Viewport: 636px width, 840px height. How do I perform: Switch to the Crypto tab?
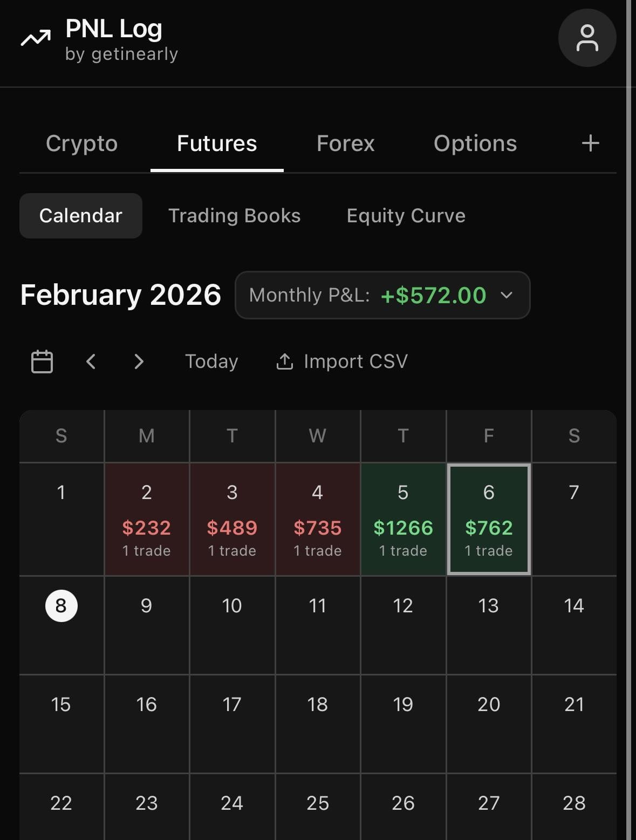coord(81,144)
